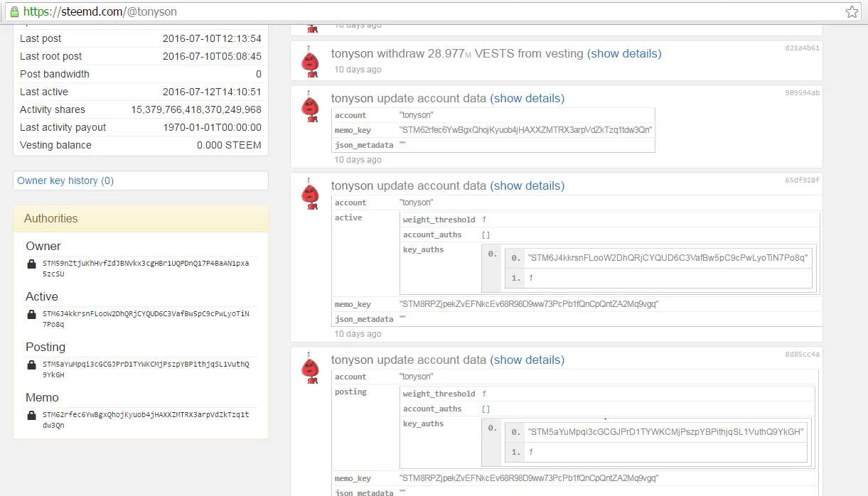Screen dimensions: 868x496
Task: Toggle show details on transaction 909594ab
Action: click(x=527, y=98)
